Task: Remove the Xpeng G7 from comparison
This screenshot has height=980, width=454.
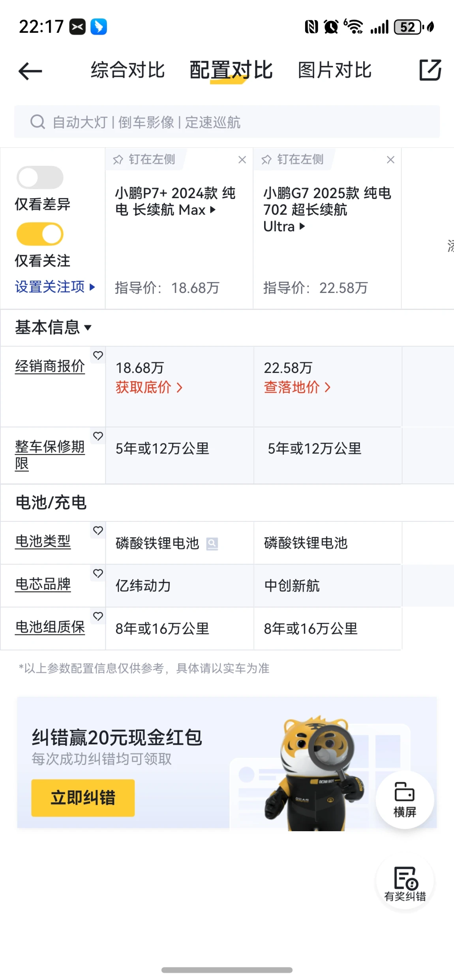Action: (x=390, y=160)
